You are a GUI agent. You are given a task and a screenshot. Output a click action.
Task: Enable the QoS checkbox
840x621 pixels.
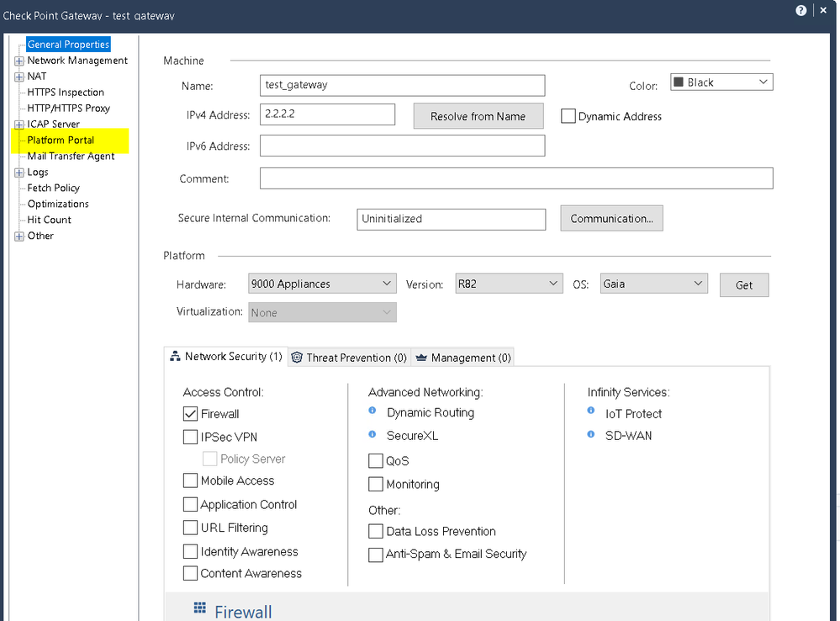coord(376,461)
